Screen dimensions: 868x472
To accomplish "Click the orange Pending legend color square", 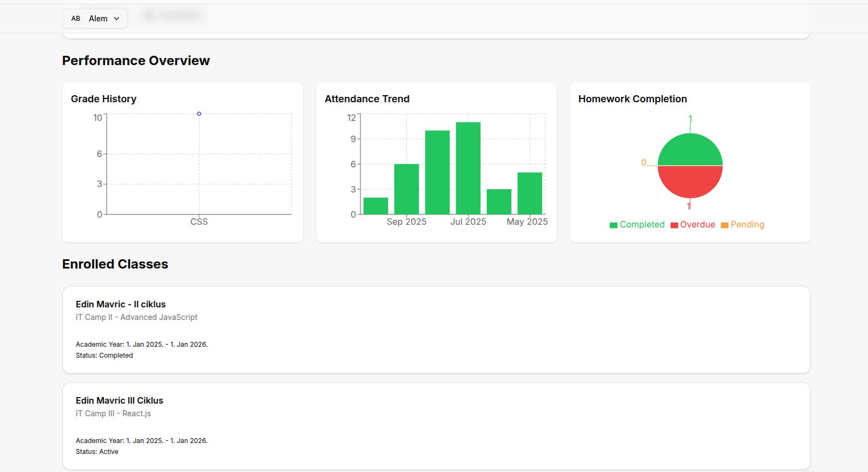I will 725,225.
